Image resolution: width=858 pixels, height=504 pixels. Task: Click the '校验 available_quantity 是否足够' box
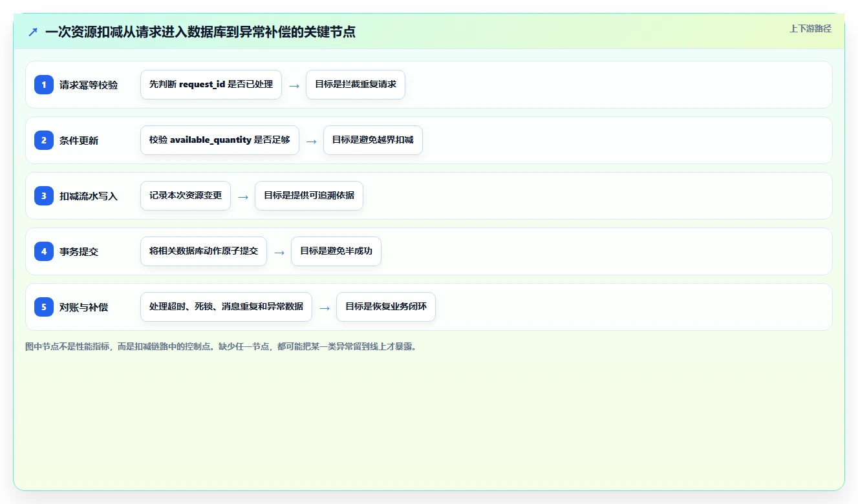click(x=220, y=140)
